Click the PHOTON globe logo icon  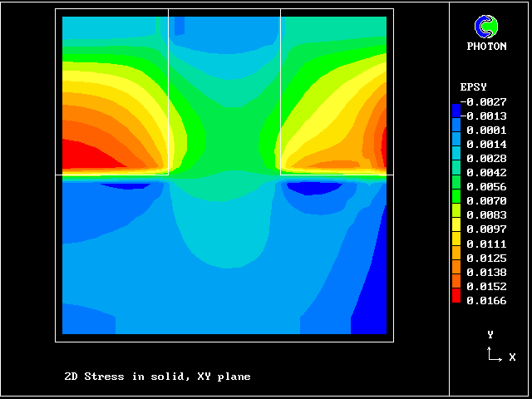click(x=486, y=27)
